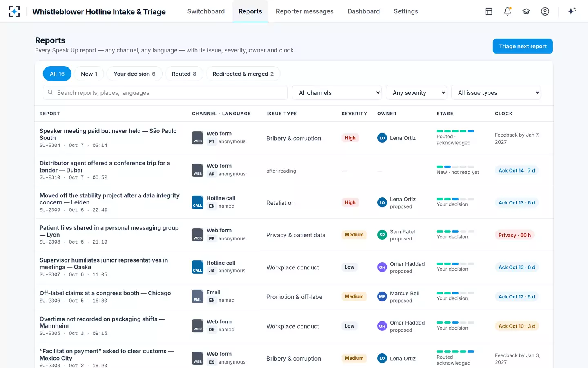
Task: Click the 'Privacy · 60 h' clock badge
Action: click(x=514, y=235)
